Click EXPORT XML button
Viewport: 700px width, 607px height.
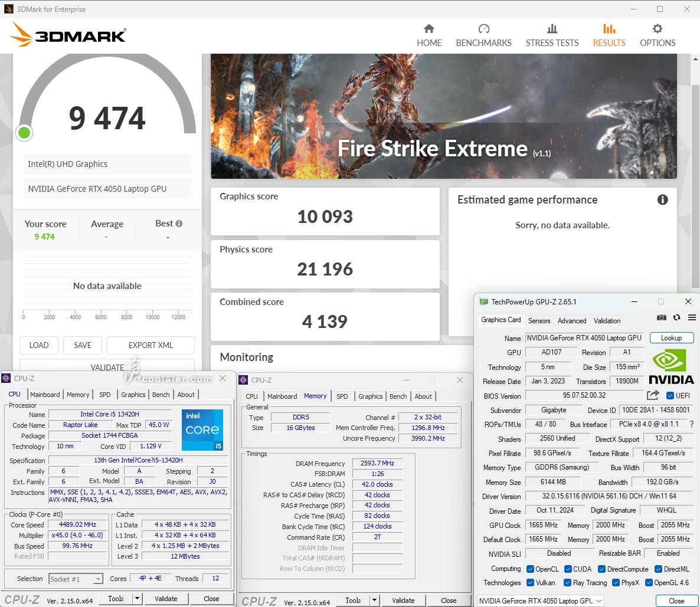[x=151, y=345]
